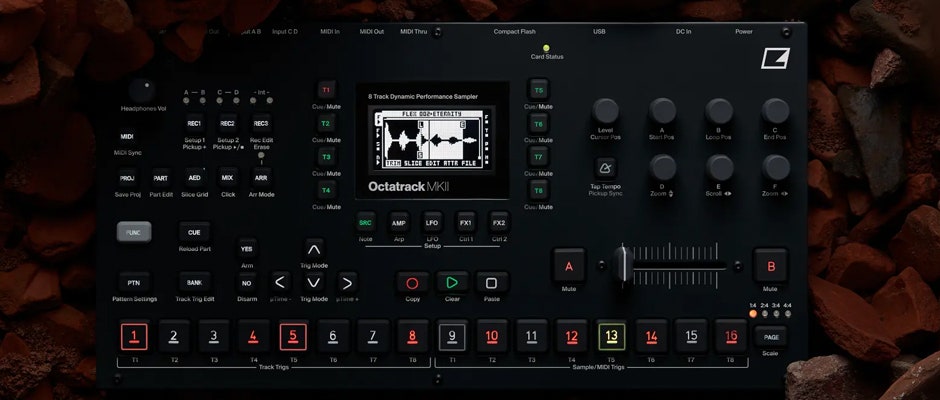Click the crossfader handle
This screenshot has width=940, height=400.
(622, 266)
